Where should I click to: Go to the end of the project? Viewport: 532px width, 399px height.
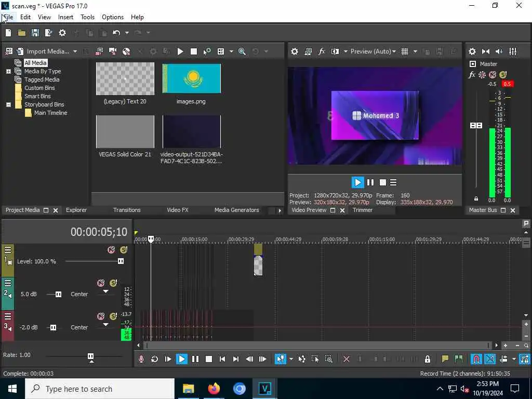click(236, 359)
